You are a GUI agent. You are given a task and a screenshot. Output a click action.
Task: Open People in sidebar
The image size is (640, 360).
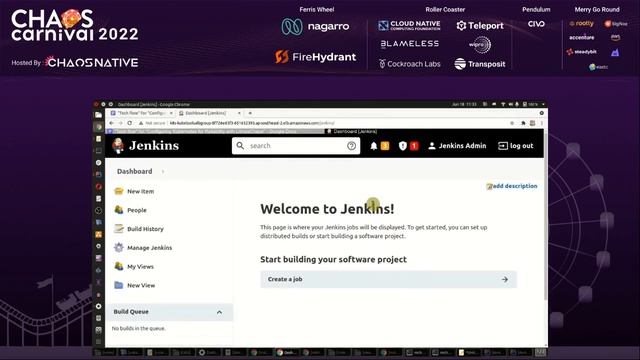point(137,210)
